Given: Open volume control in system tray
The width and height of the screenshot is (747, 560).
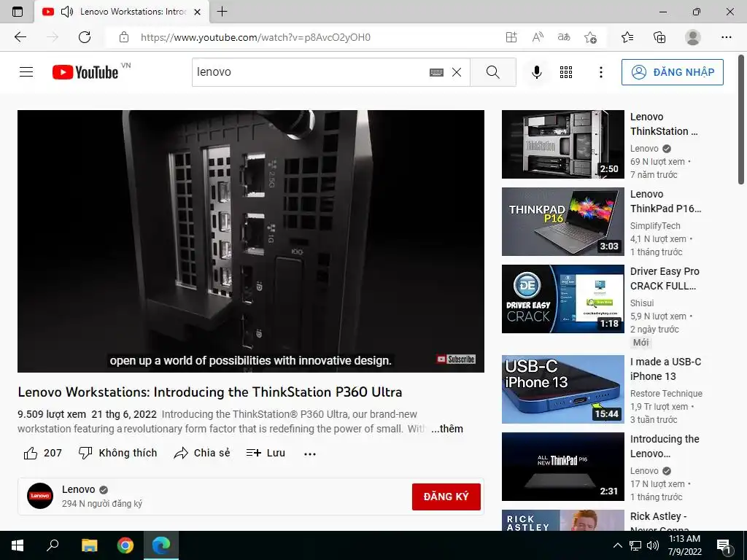Looking at the screenshot, I should coord(653,545).
